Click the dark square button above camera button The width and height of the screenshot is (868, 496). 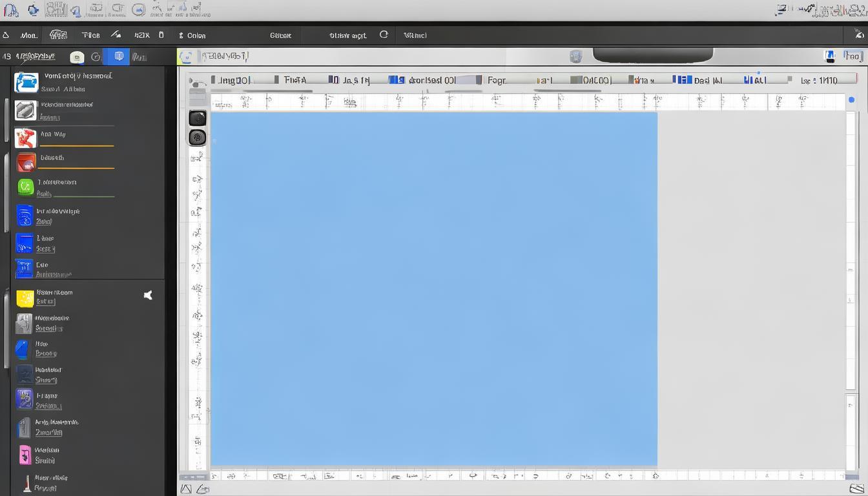pos(198,118)
